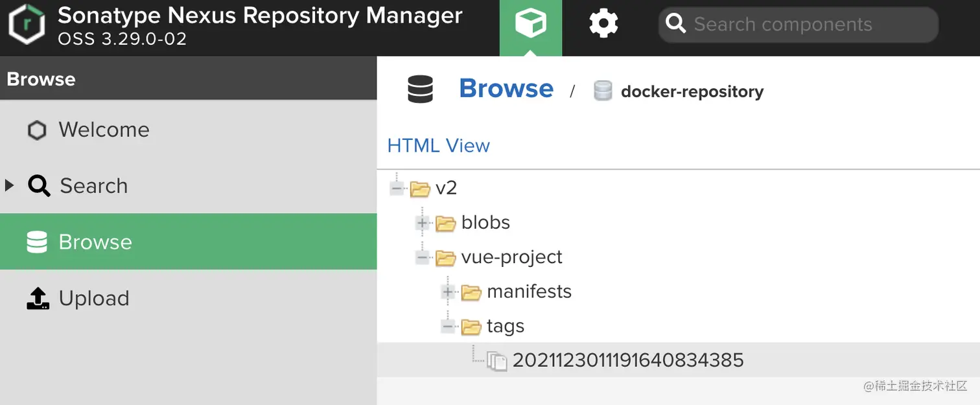Open Upload in the sidebar
This screenshot has height=405, width=980.
tap(188, 298)
